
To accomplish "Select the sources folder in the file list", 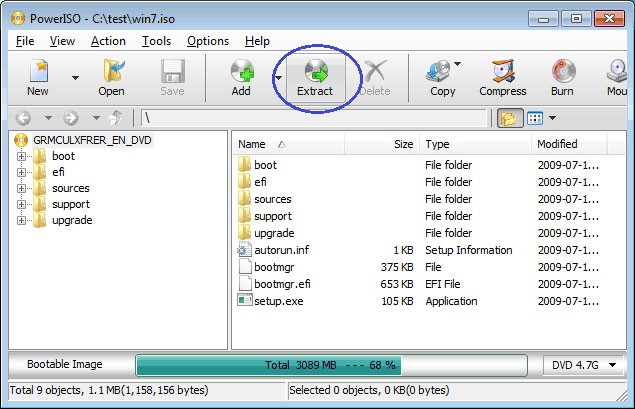I will tap(273, 199).
